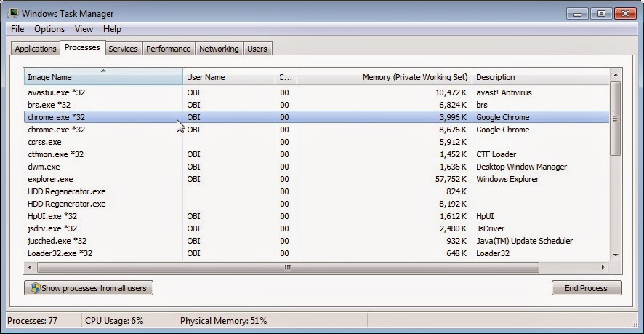This screenshot has height=334, width=644.
Task: Select chrome.exe row using 8,676 K
Action: click(317, 130)
